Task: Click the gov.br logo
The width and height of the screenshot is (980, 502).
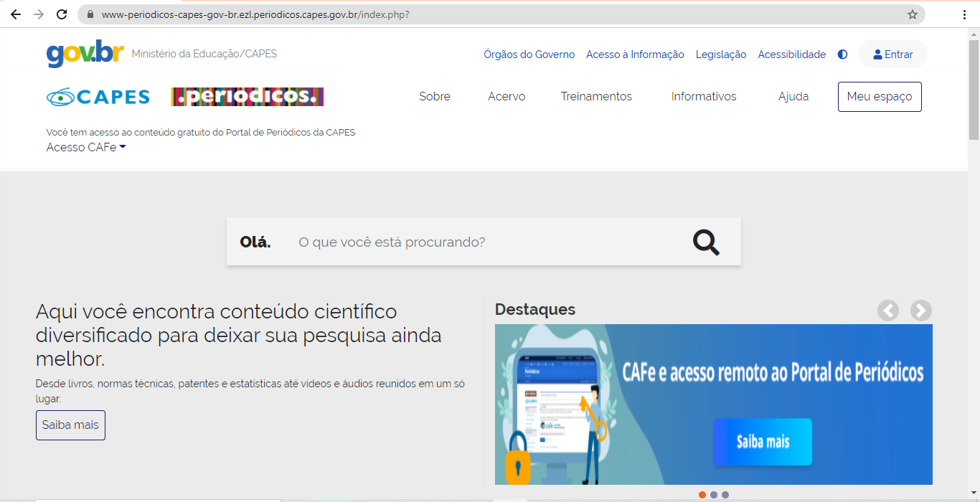Action: (x=85, y=54)
